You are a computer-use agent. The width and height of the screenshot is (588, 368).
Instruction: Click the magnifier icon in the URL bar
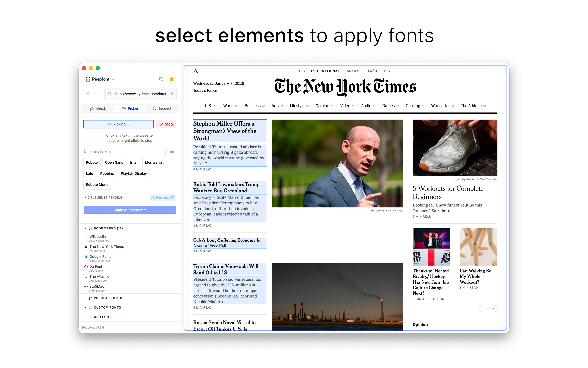click(x=110, y=94)
